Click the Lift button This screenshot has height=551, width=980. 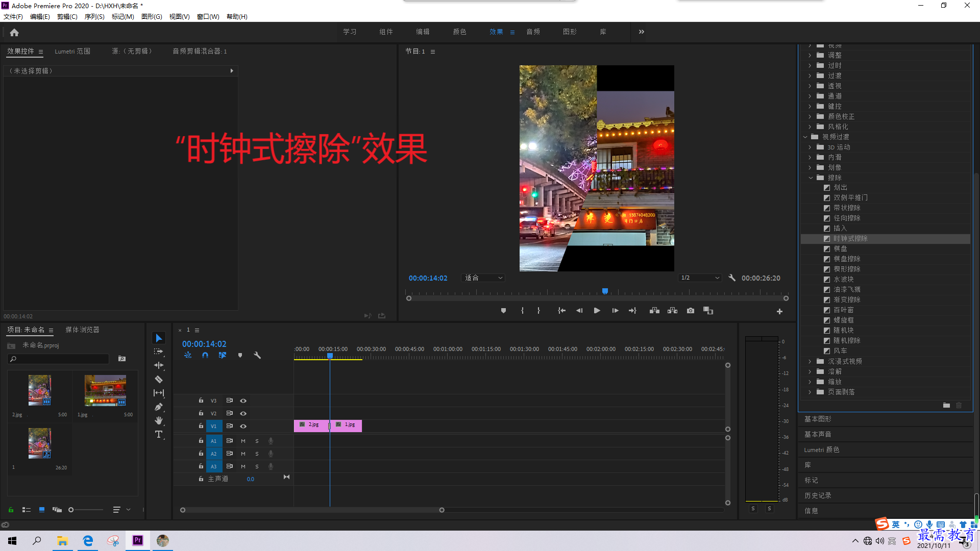point(654,311)
